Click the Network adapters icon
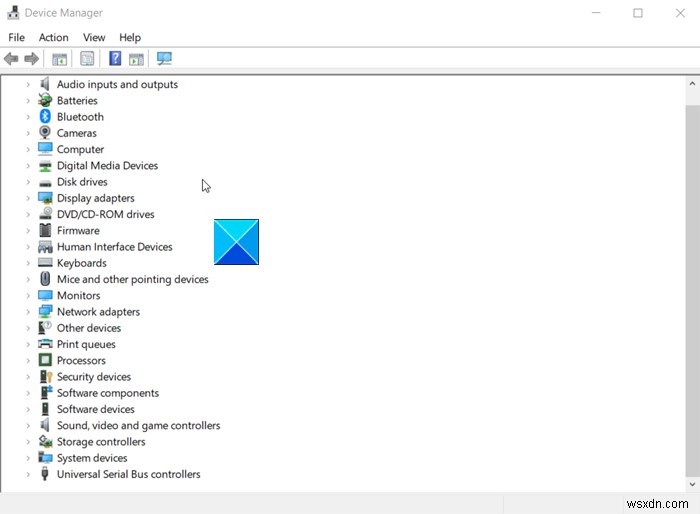Screen dimensions: 700x514 coord(45,311)
